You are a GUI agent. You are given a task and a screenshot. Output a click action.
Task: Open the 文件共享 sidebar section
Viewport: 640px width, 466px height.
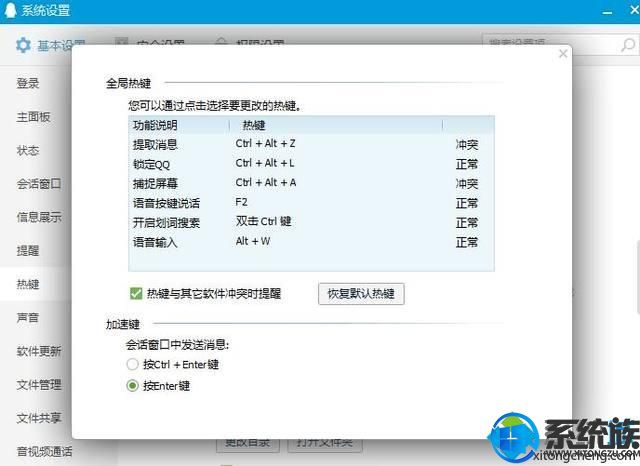coord(39,418)
